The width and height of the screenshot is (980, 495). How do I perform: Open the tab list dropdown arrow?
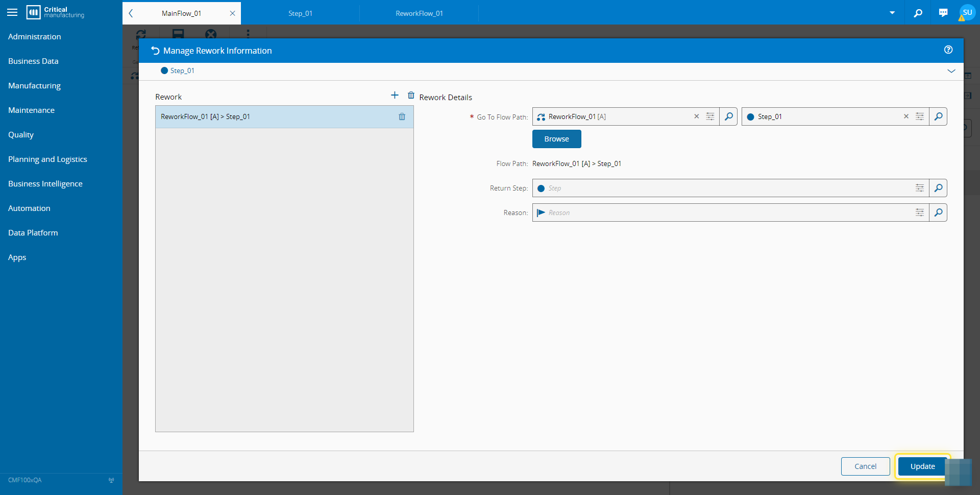click(x=892, y=13)
